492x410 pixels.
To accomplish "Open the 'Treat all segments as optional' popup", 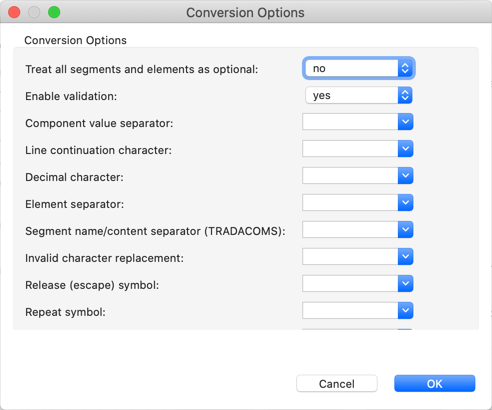I will pyautogui.click(x=359, y=68).
